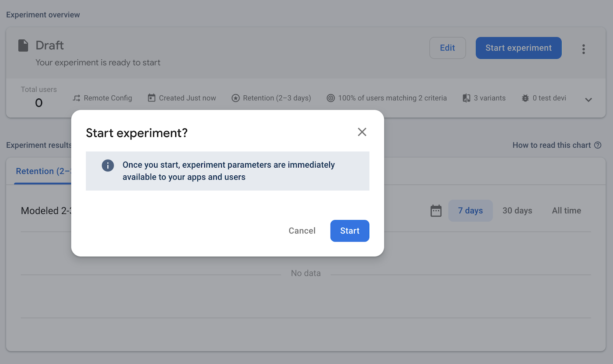Click the 3 variants icon
The width and height of the screenshot is (613, 364).
[x=466, y=98]
